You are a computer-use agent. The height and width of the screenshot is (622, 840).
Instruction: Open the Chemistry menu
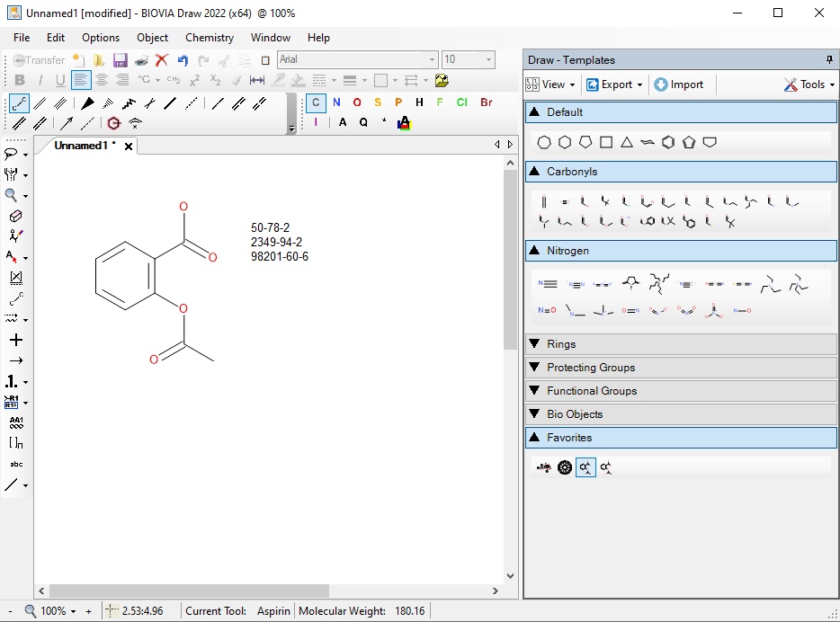(x=209, y=38)
